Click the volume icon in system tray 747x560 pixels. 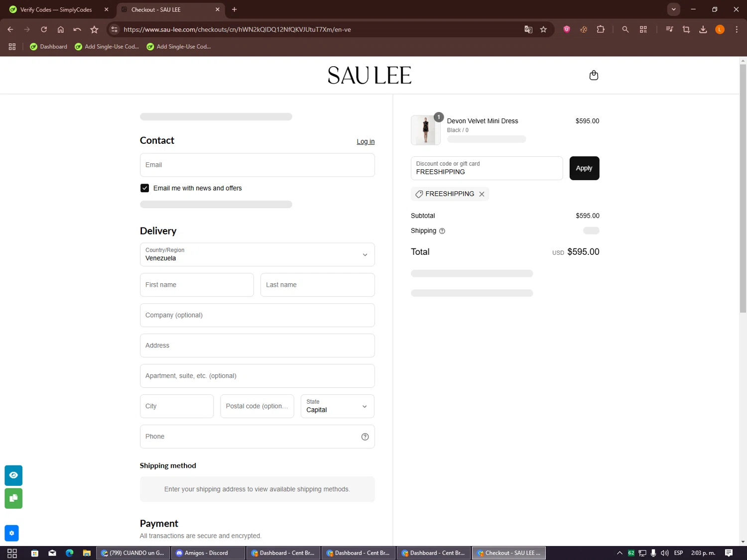tap(664, 553)
